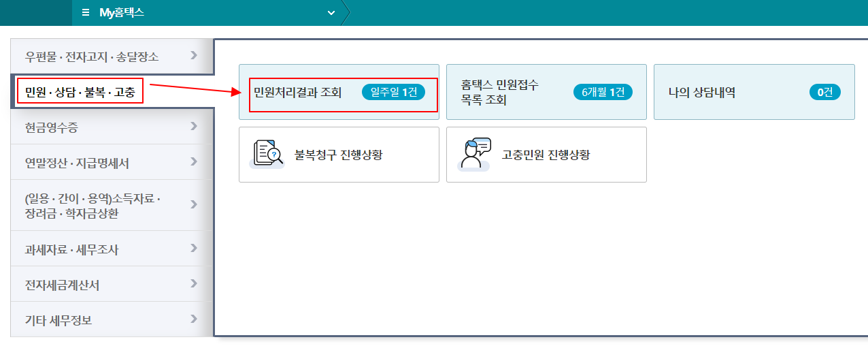Open 나의 상담내역 card

pos(754,92)
